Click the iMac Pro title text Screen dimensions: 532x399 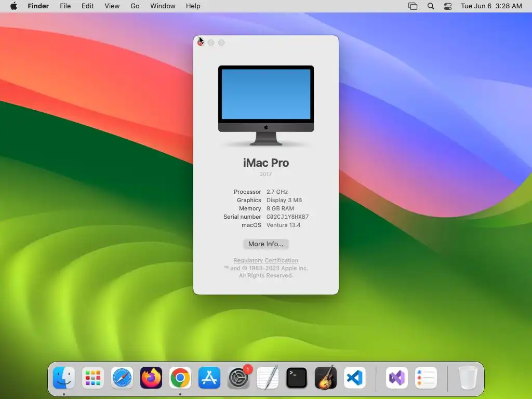265,163
